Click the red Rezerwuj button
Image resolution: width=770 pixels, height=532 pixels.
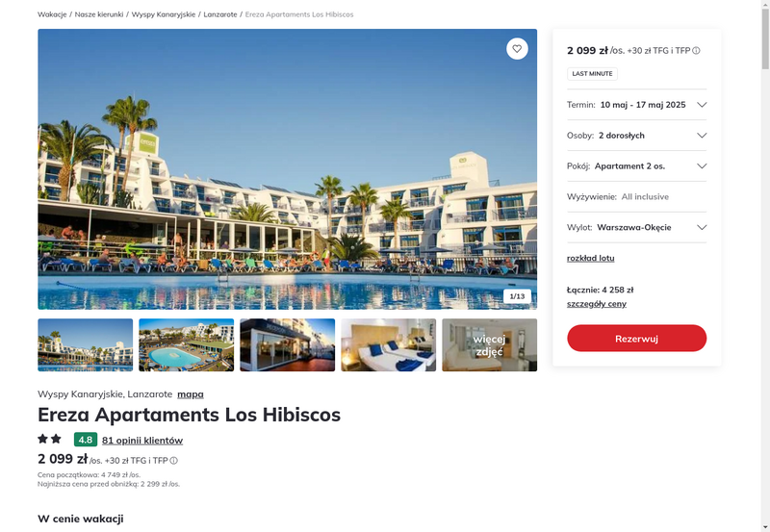pos(636,338)
